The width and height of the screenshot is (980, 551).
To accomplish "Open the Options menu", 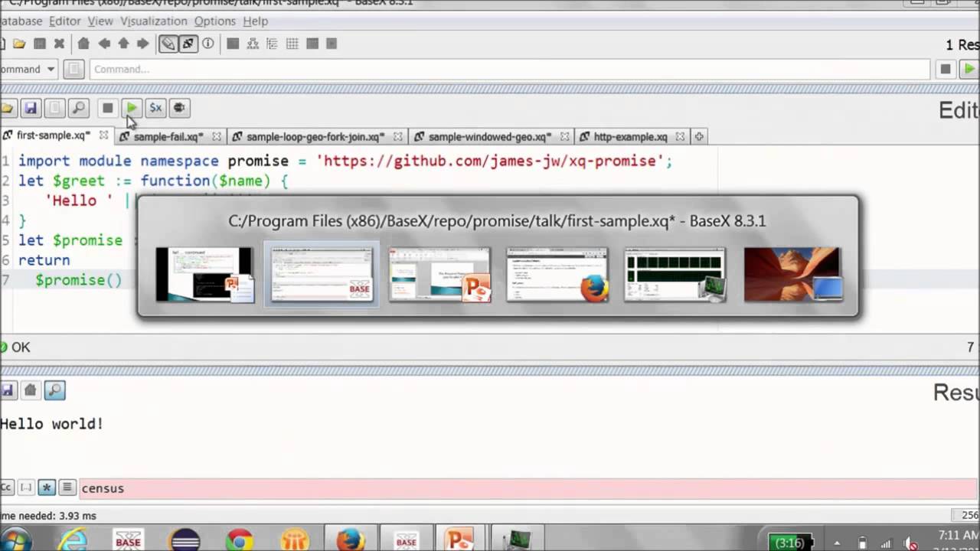I will point(214,21).
